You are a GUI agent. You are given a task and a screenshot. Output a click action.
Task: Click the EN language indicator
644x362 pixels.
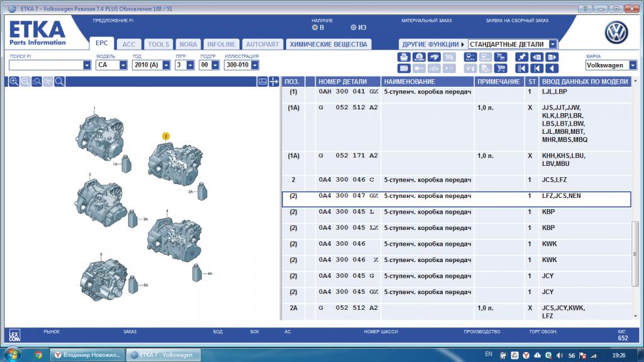(488, 354)
